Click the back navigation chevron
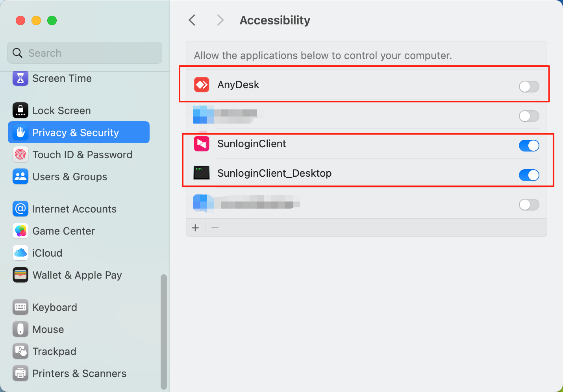This screenshot has width=563, height=392. point(192,20)
